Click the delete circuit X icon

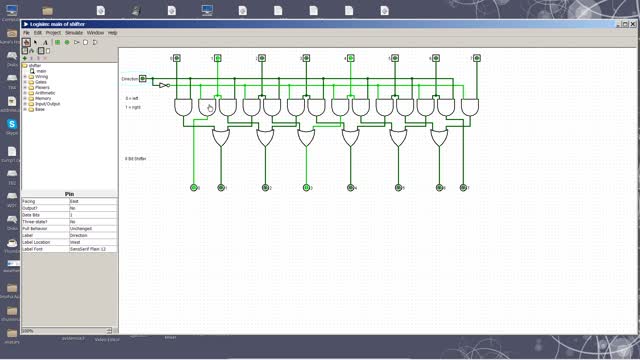45,58
